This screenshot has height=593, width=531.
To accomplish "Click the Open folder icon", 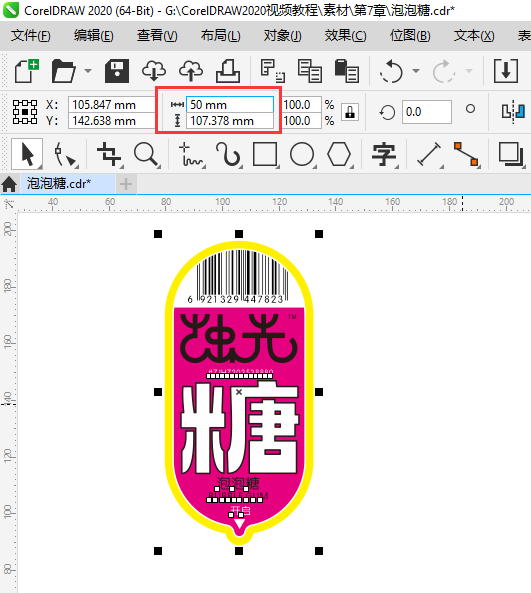I will click(x=63, y=71).
